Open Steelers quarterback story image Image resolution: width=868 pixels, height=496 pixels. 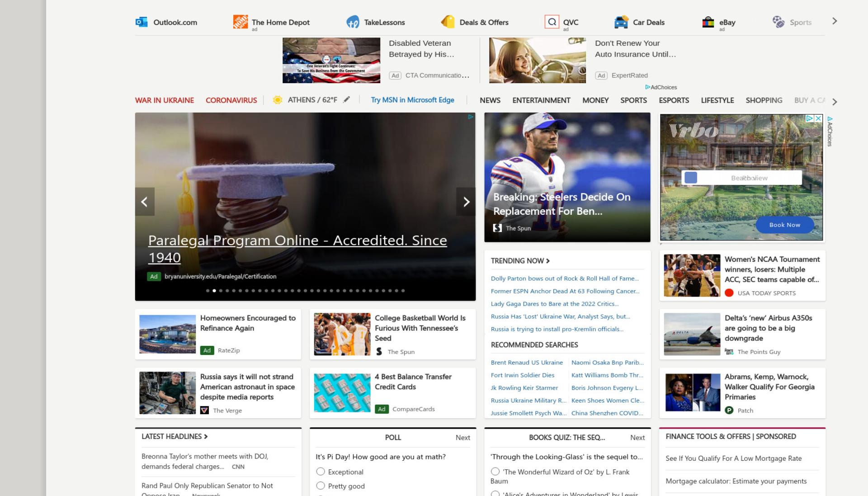[567, 177]
